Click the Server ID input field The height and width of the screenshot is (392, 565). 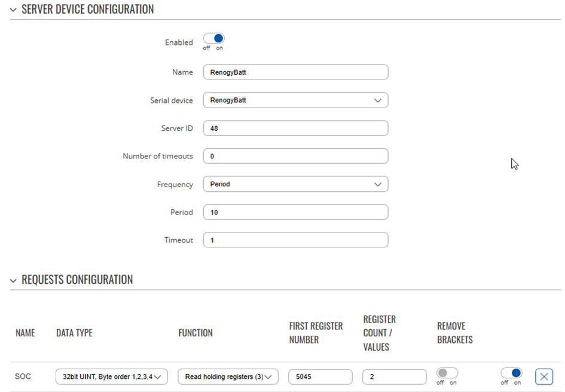(295, 128)
